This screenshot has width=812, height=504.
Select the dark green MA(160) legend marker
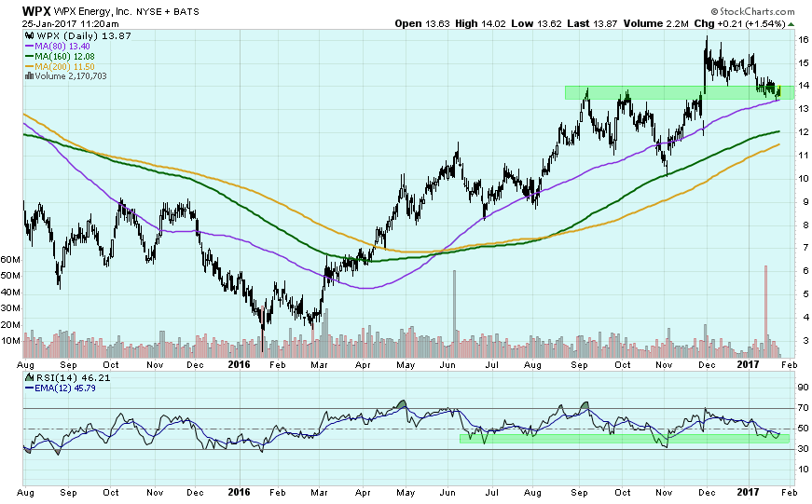(30, 57)
